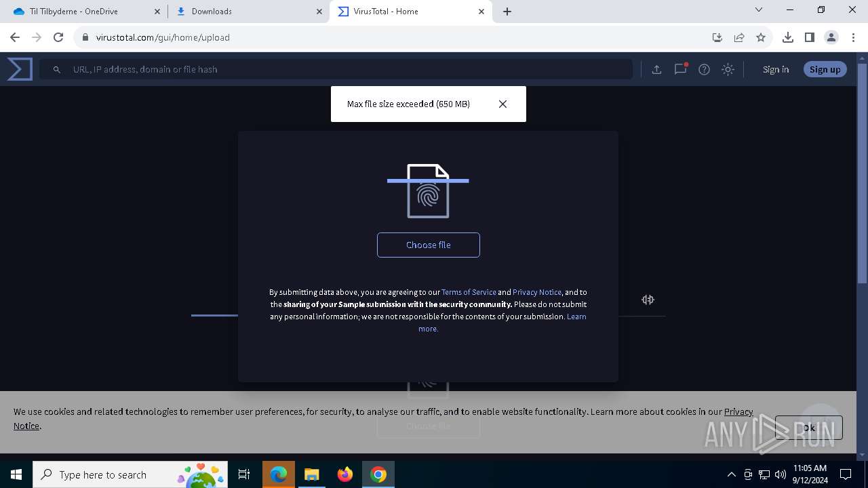This screenshot has height=488, width=868.
Task: Click the VirusTotal logo icon
Action: coord(20,69)
